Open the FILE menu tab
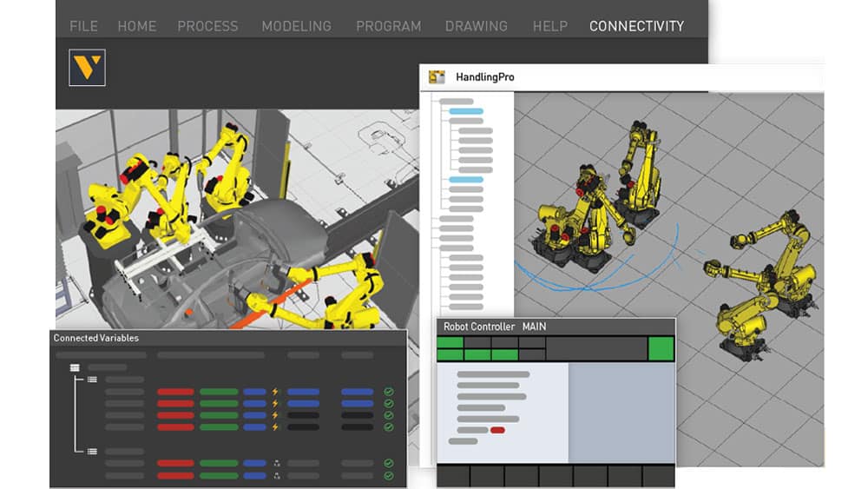This screenshot has width=868, height=489. point(83,26)
